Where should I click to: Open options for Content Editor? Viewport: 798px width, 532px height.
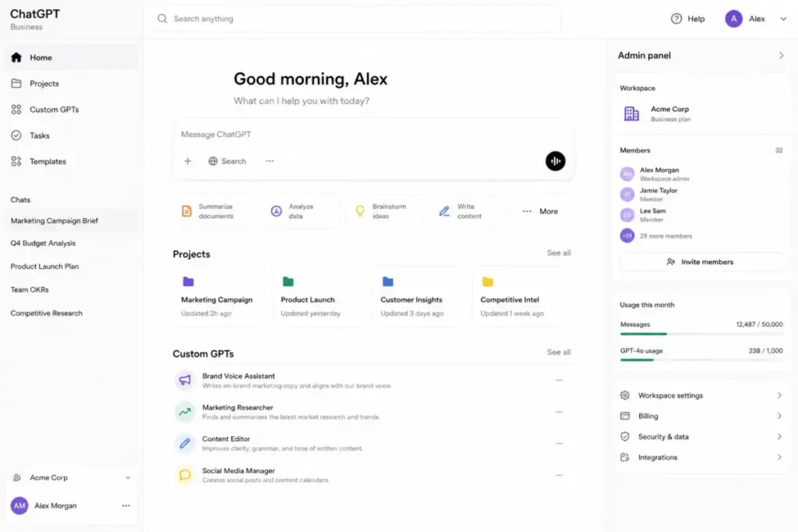559,443
